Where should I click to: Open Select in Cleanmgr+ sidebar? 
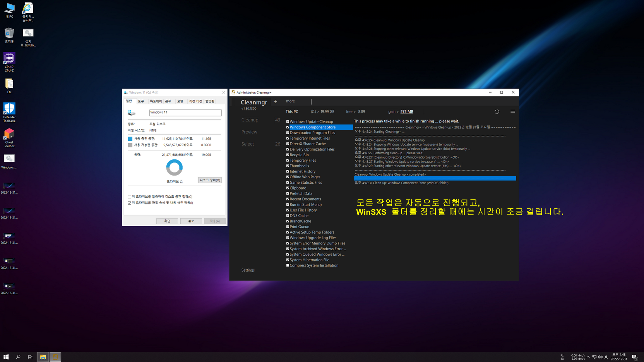click(248, 144)
